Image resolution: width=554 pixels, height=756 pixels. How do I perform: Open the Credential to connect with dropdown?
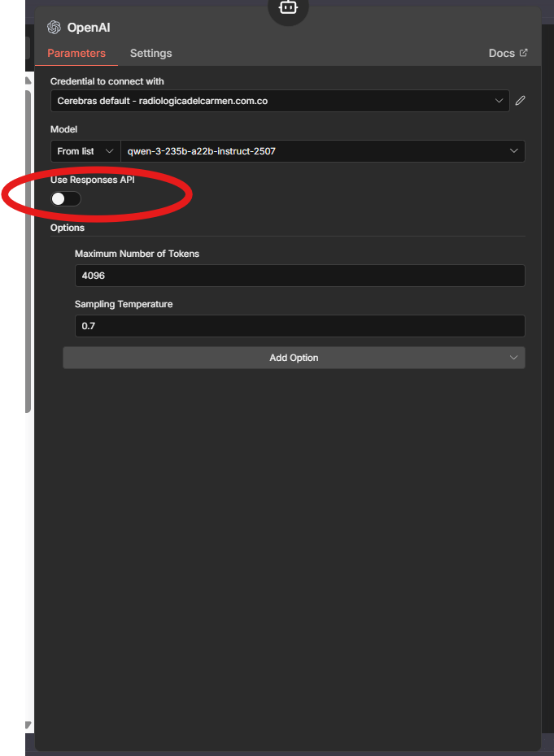click(280, 101)
